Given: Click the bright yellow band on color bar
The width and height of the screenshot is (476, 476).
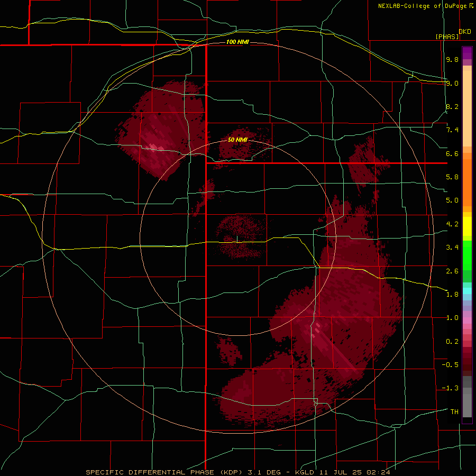Looking at the screenshot, I should (x=467, y=226).
